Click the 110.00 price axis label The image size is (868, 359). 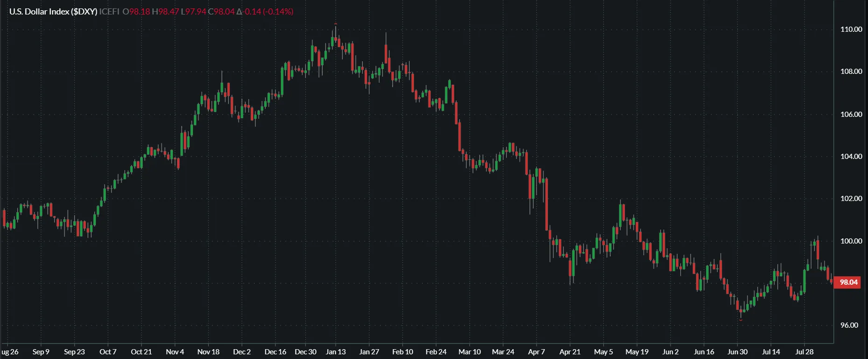point(851,29)
